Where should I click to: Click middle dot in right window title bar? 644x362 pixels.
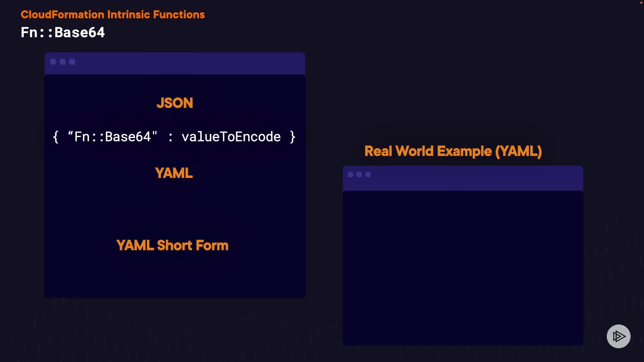pyautogui.click(x=359, y=175)
